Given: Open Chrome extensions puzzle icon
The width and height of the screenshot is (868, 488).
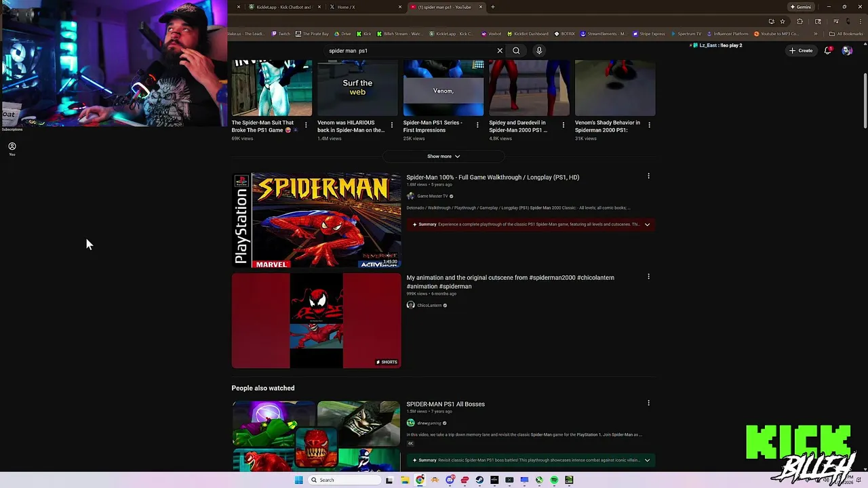Looking at the screenshot, I should coord(800,21).
